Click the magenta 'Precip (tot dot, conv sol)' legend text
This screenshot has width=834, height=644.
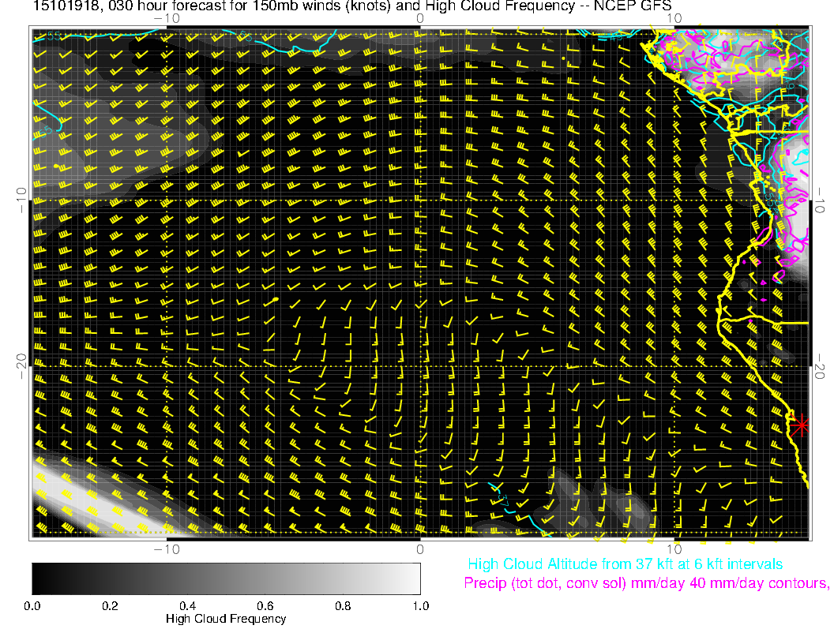[646, 583]
